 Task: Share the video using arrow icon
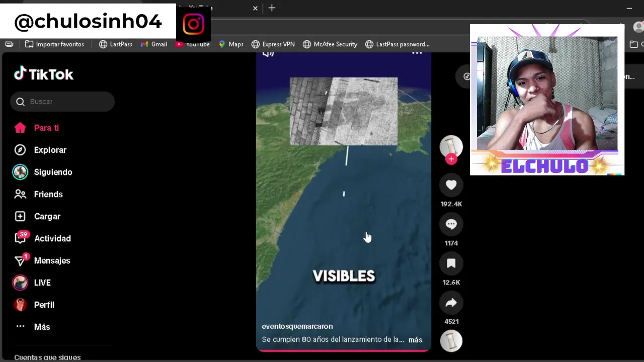[x=451, y=303]
